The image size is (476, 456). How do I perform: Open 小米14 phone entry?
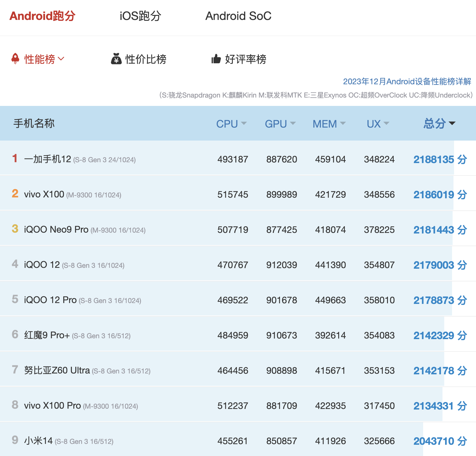click(69, 441)
